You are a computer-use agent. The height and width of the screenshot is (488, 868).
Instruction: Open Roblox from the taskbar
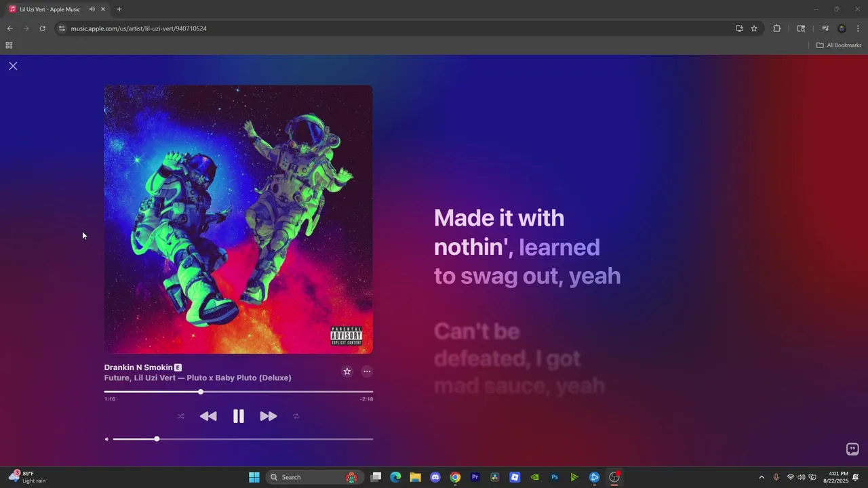click(515, 477)
